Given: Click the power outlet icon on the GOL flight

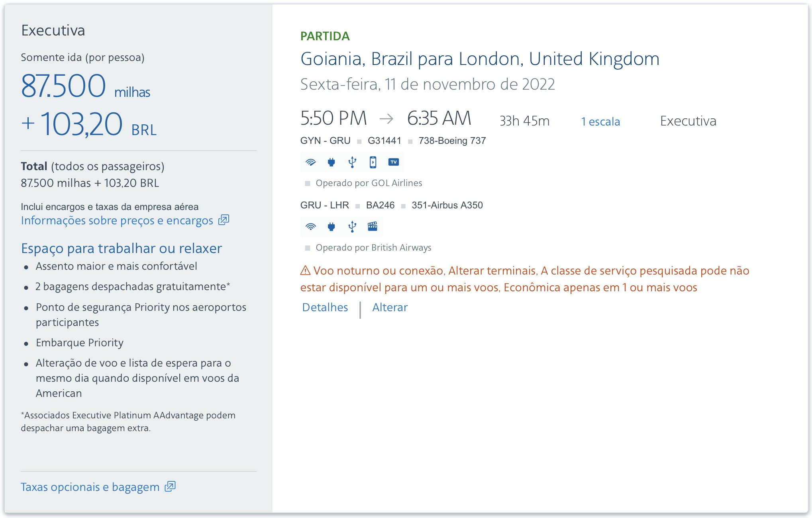Looking at the screenshot, I should pyautogui.click(x=331, y=162).
